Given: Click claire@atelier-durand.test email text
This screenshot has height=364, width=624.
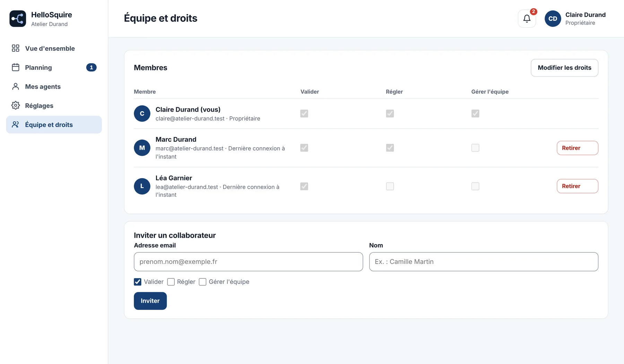Looking at the screenshot, I should (x=190, y=119).
